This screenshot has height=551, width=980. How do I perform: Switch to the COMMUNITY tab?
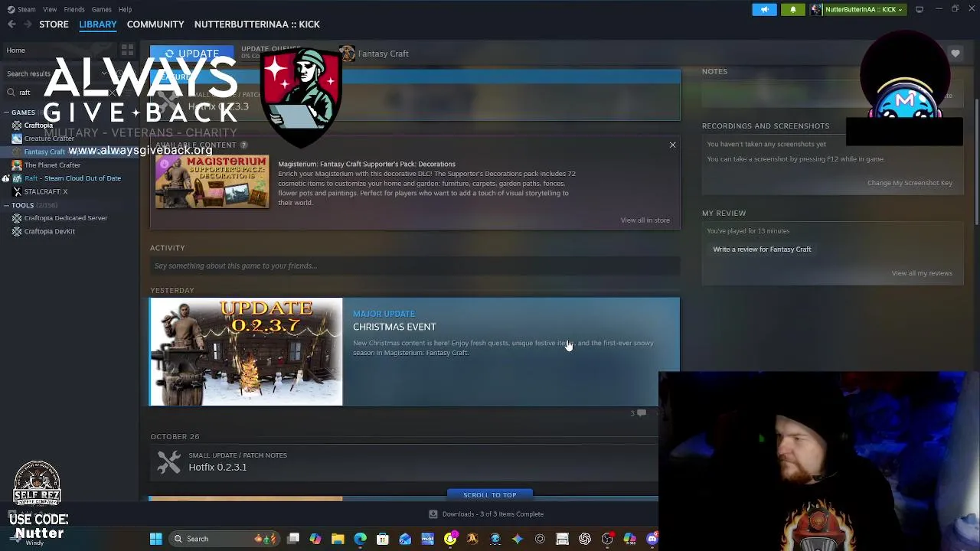[x=155, y=24]
